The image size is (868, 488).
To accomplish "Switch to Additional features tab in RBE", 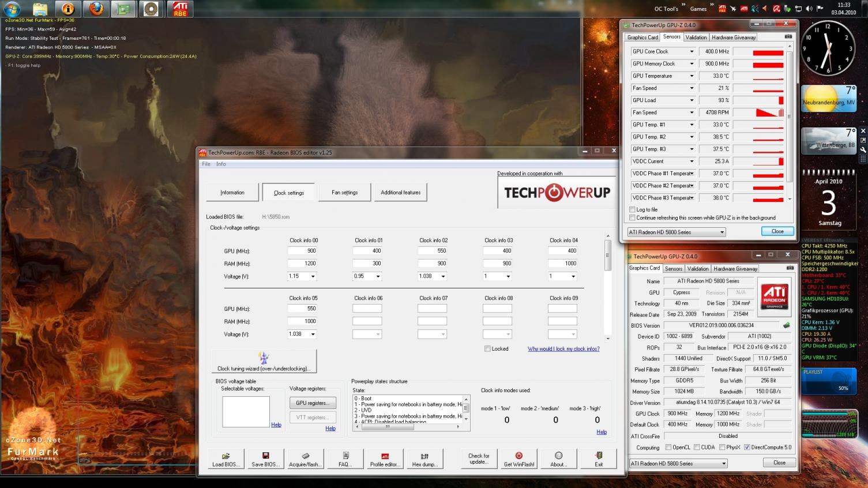I will click(400, 192).
